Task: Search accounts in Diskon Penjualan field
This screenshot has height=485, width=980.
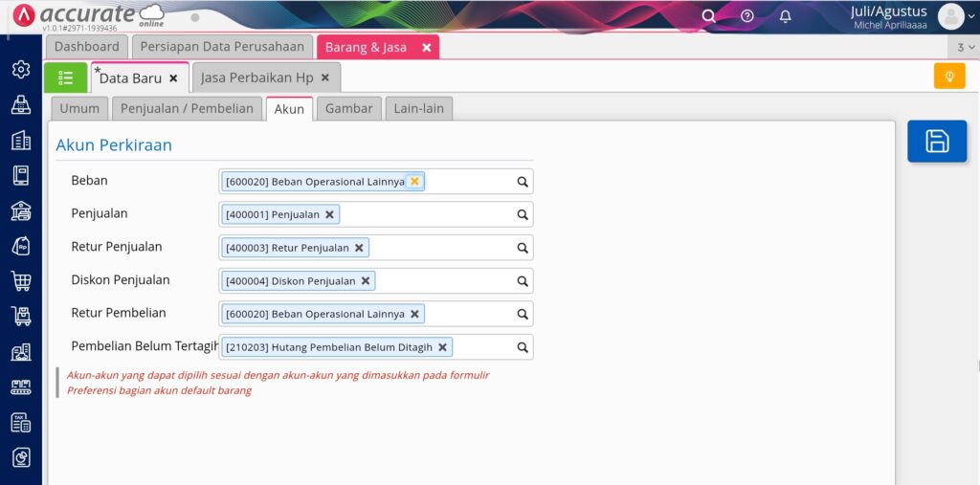Action: [523, 280]
